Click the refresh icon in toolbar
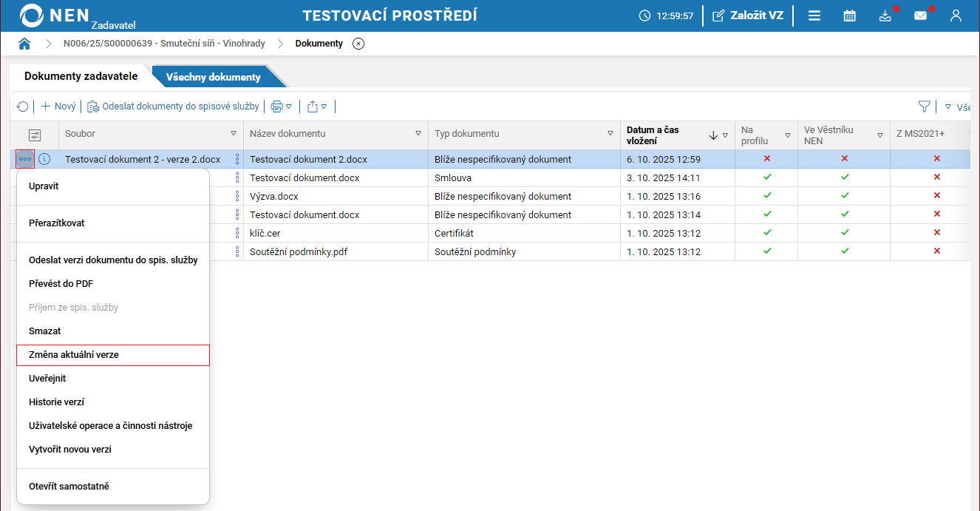The height and width of the screenshot is (511, 980). pyautogui.click(x=22, y=106)
